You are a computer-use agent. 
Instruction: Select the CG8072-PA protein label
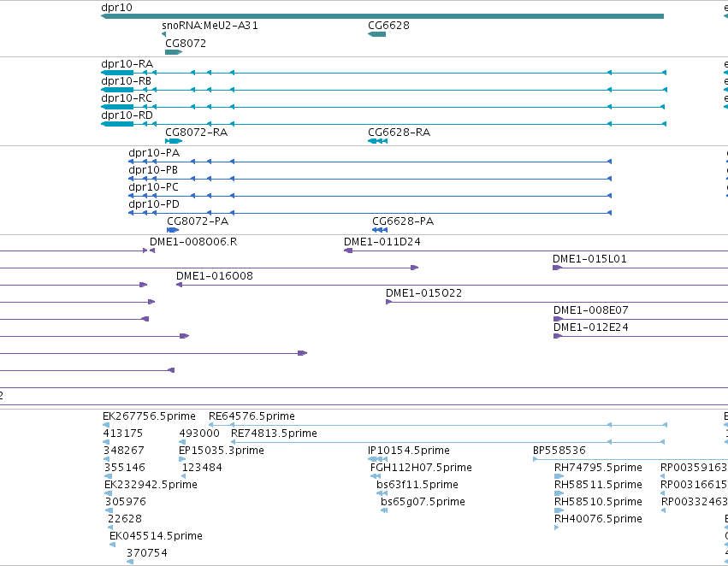pos(198,221)
